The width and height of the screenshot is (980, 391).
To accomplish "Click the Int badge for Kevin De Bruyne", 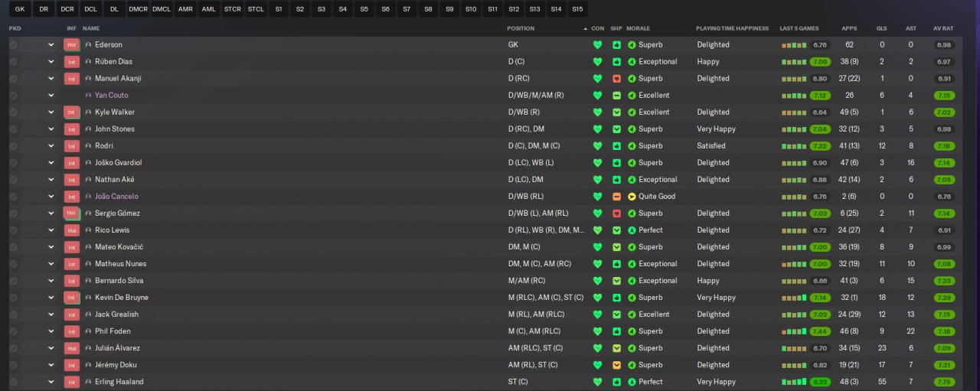I will pyautogui.click(x=72, y=298).
